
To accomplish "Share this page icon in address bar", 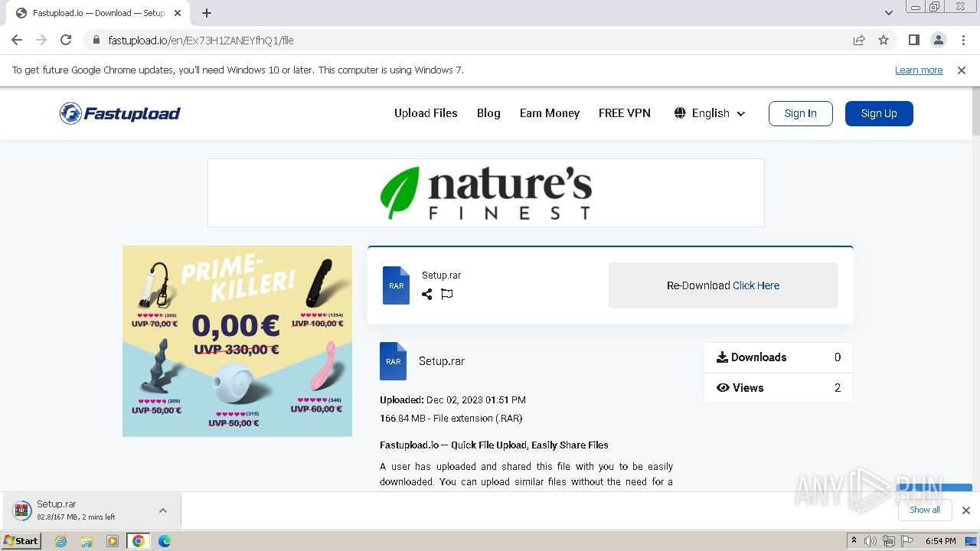I will [x=859, y=40].
